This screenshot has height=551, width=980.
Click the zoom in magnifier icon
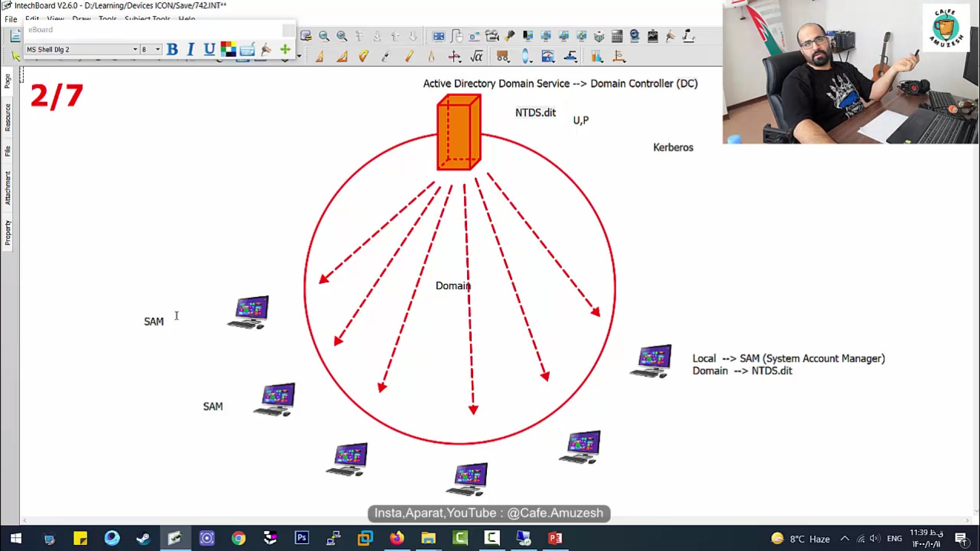[342, 36]
